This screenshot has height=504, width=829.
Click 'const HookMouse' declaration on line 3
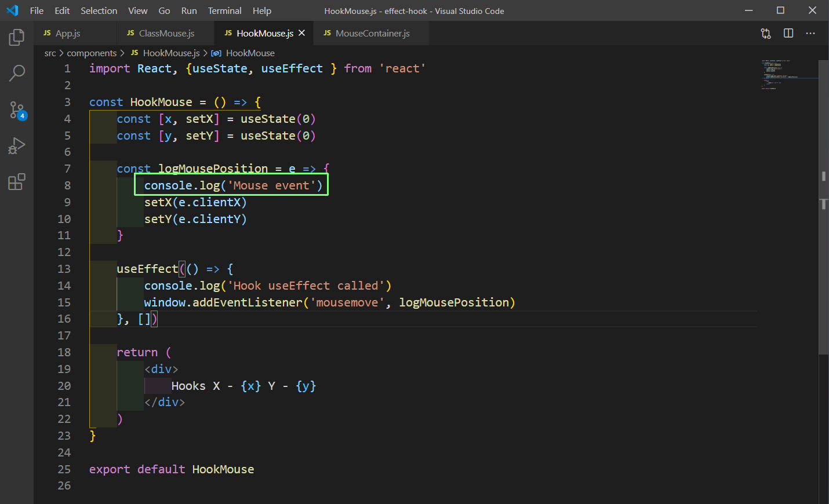tap(141, 102)
